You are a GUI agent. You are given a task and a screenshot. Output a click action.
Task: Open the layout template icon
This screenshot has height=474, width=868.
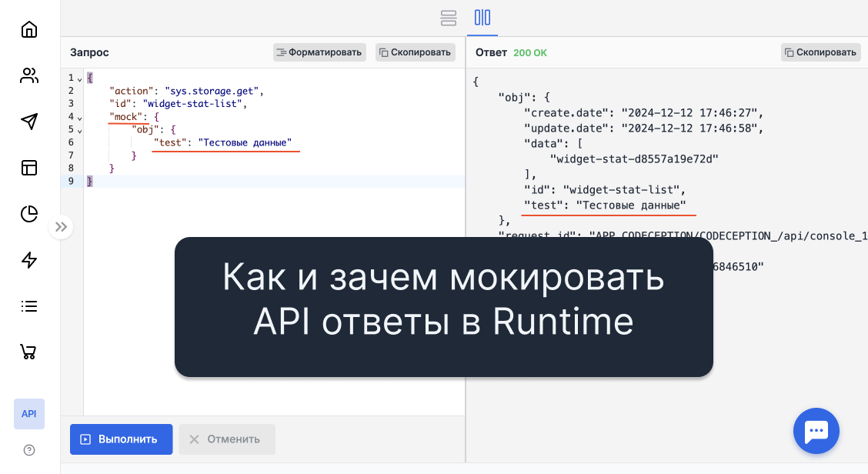pyautogui.click(x=28, y=168)
